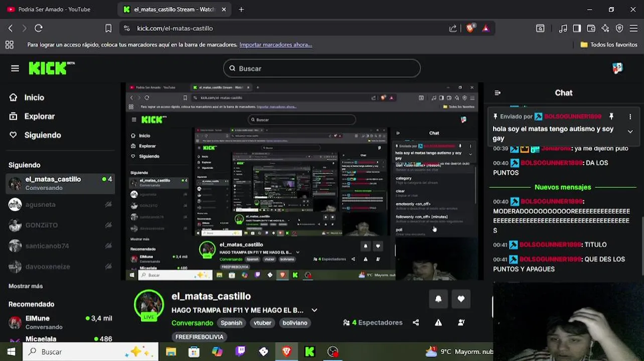
Task: Toggle Brave sidebar panel icon
Action: pyautogui.click(x=577, y=29)
